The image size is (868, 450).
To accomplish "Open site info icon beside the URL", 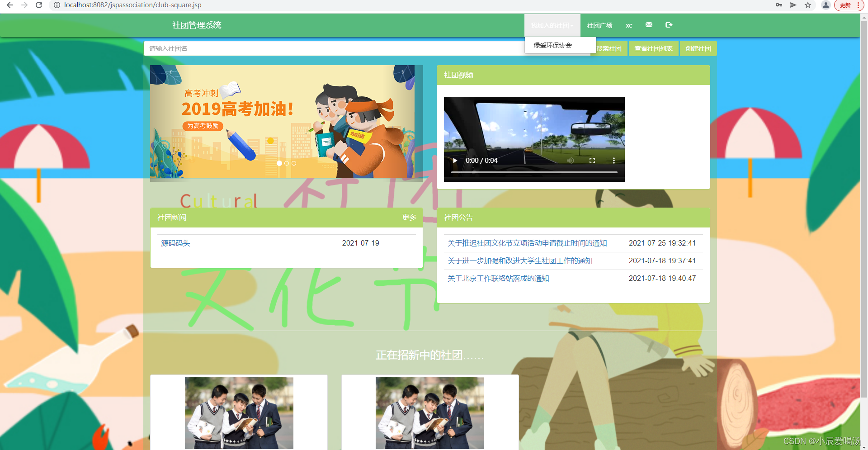I will coord(57,5).
